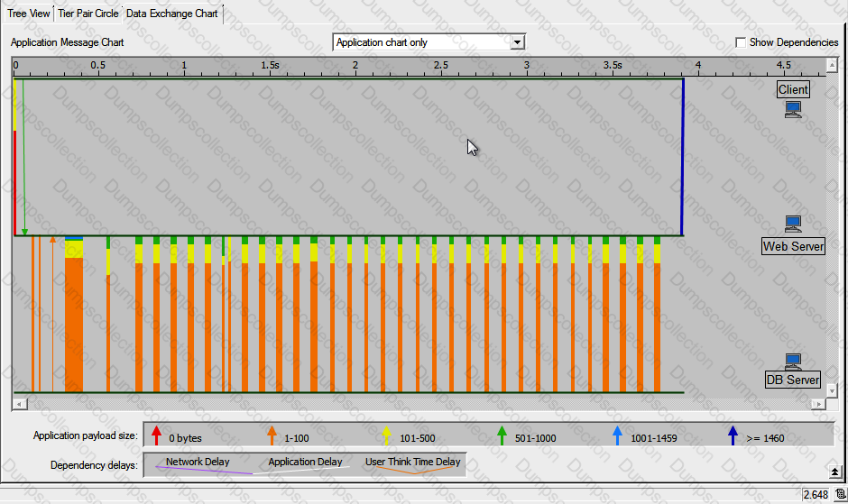Switch to the Tier Pair Circle tab

88,14
